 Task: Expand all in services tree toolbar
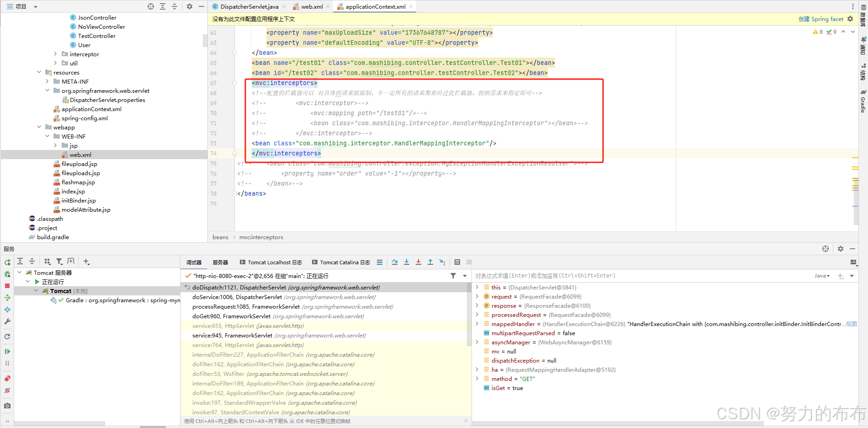20,261
